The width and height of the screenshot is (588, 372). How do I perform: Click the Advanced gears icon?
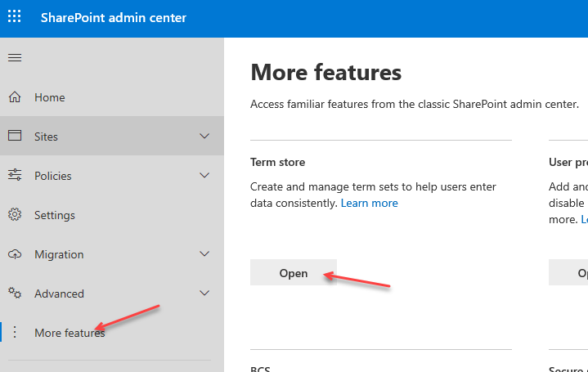[x=15, y=294]
